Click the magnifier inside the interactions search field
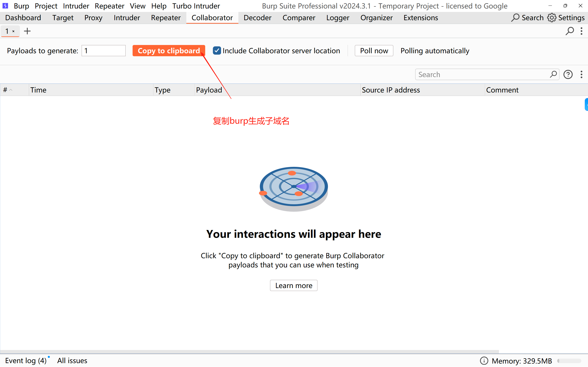This screenshot has height=367, width=588. point(553,74)
